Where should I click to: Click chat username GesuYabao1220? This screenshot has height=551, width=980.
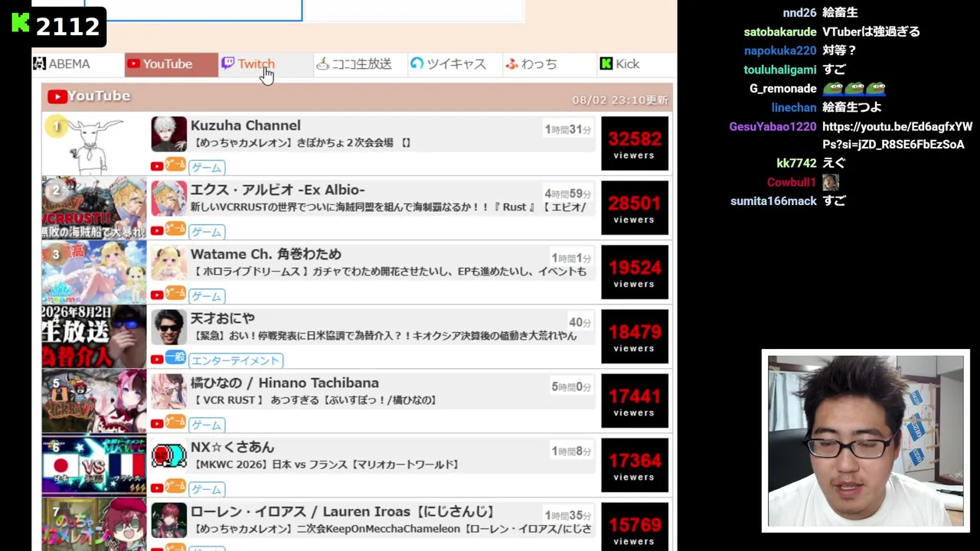[x=773, y=126]
